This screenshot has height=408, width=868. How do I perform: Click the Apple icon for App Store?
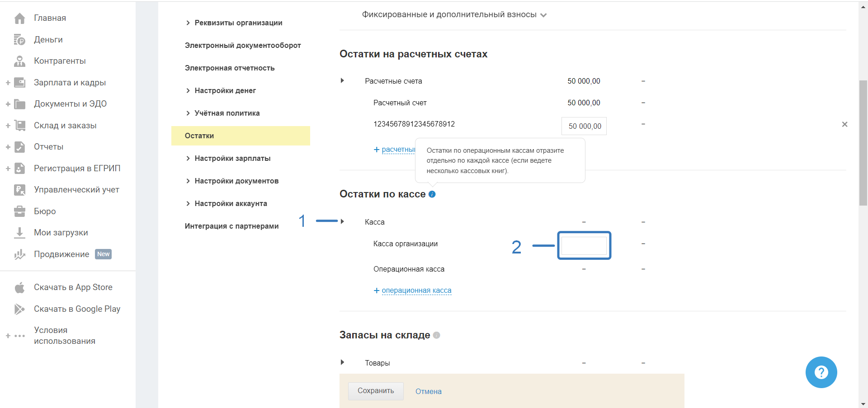point(19,287)
